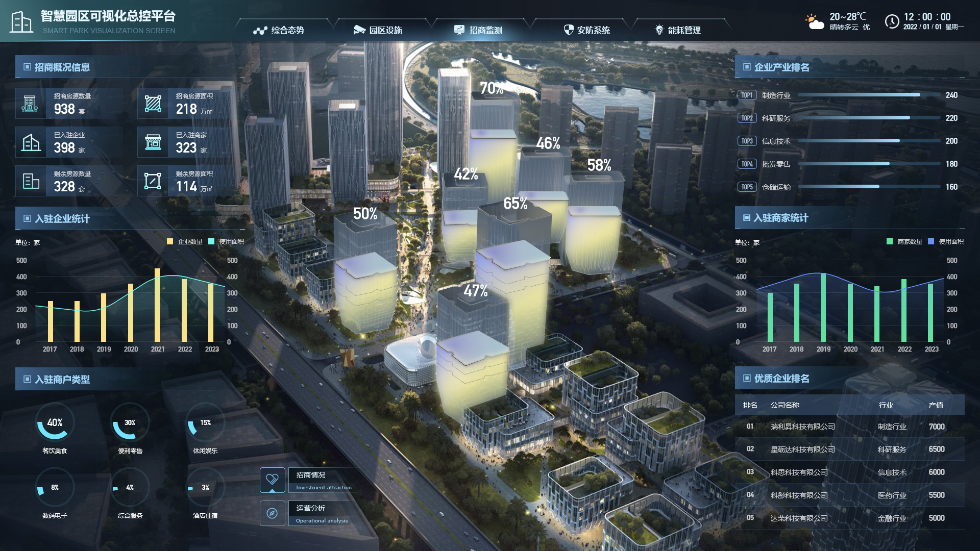The image size is (980, 551).
Task: Click the 优质企业排名 panel header icon
Action: tap(747, 378)
